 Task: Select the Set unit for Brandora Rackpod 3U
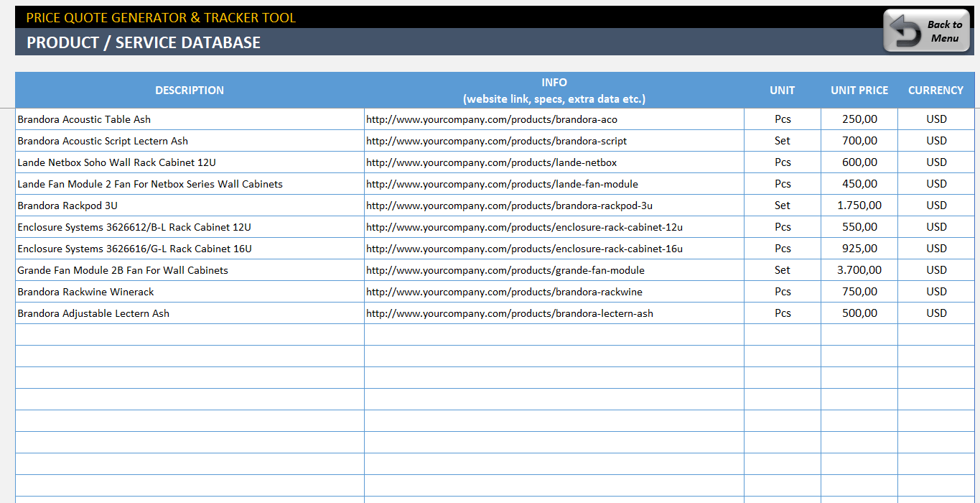tap(783, 206)
